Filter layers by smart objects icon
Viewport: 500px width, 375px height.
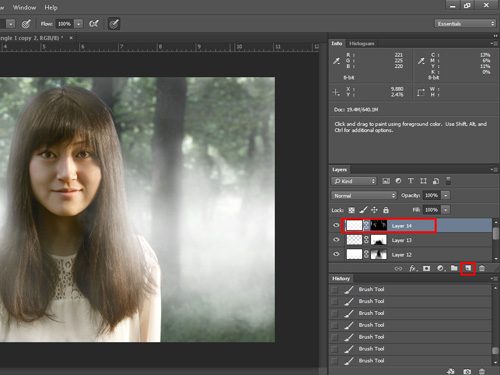coord(436,181)
